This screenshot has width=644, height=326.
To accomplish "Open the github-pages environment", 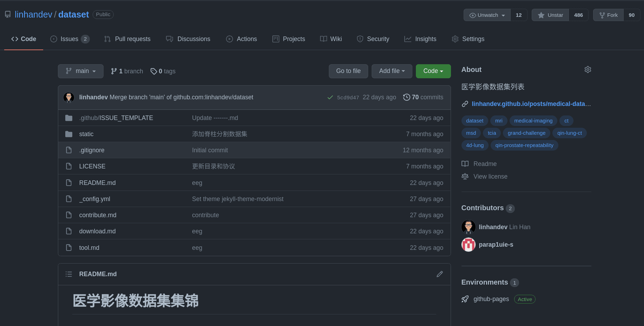I will click(491, 299).
